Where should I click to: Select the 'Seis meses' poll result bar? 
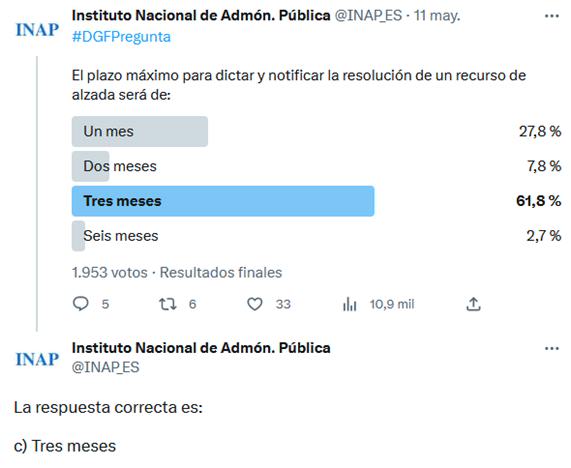coord(78,236)
